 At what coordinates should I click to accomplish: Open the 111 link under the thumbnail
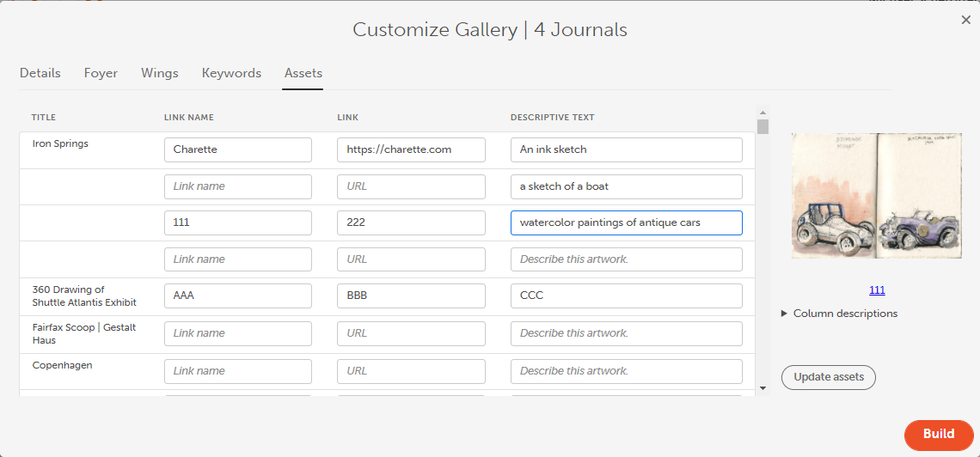point(877,290)
